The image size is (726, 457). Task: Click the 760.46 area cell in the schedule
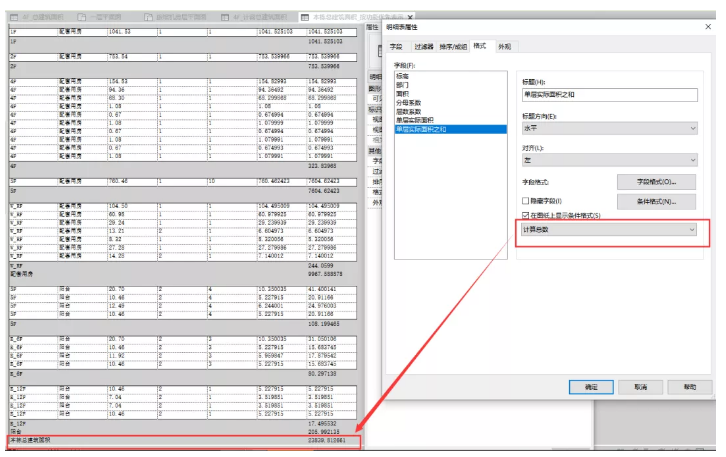pyautogui.click(x=118, y=182)
